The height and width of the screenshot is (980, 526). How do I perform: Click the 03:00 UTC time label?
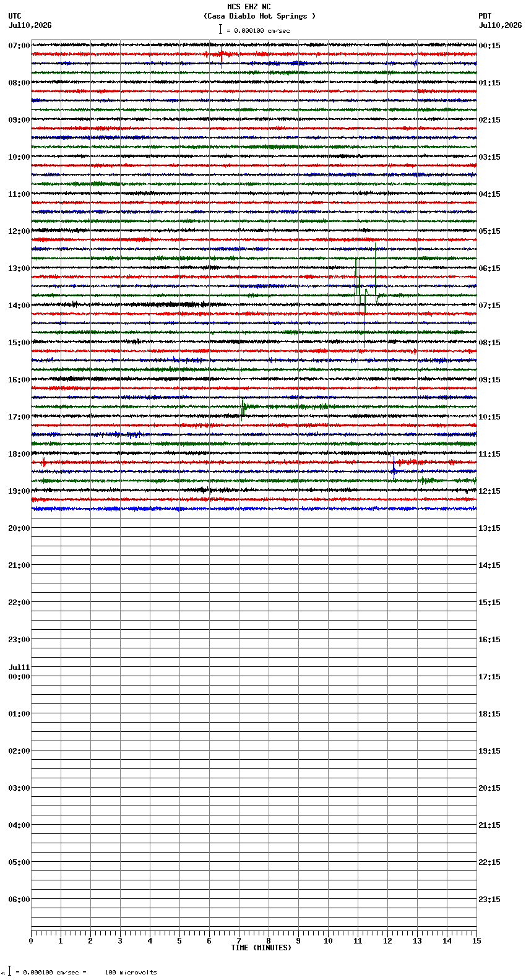click(19, 788)
